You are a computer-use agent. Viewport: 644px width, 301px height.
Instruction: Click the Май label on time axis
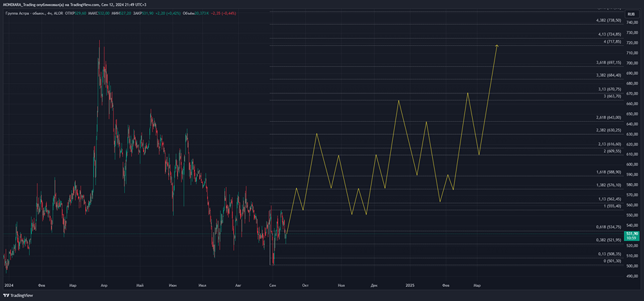pos(140,285)
